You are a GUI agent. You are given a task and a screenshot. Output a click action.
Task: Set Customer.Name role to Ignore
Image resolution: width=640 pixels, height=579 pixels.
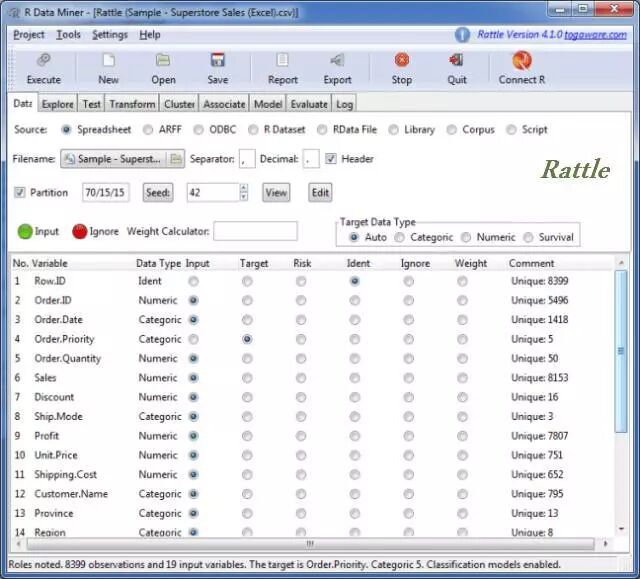pyautogui.click(x=409, y=494)
